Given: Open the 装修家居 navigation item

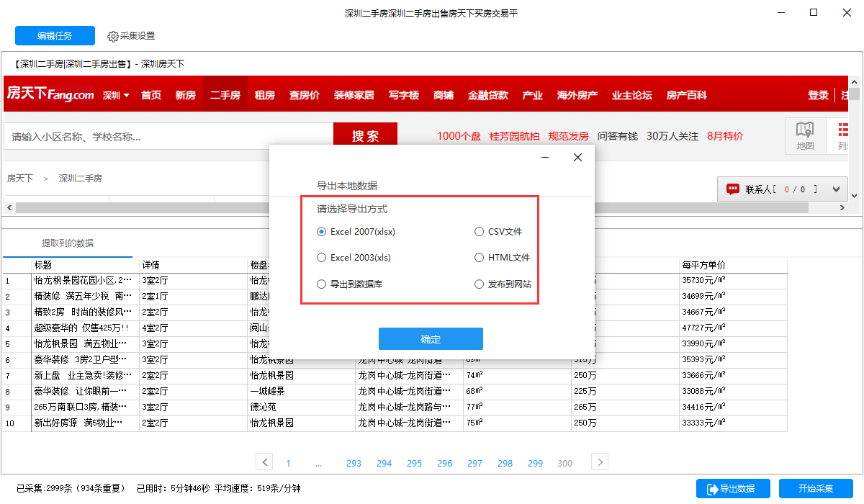Looking at the screenshot, I should click(354, 95).
